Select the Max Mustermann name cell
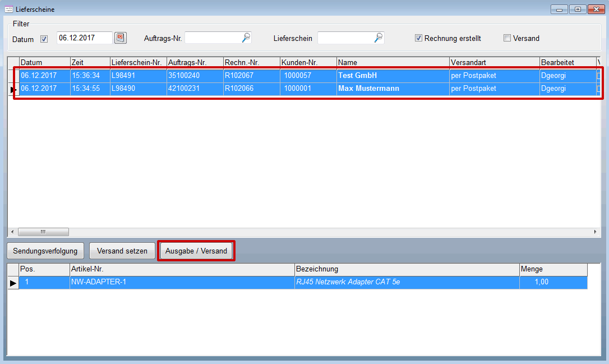This screenshot has height=364, width=609. click(x=393, y=89)
